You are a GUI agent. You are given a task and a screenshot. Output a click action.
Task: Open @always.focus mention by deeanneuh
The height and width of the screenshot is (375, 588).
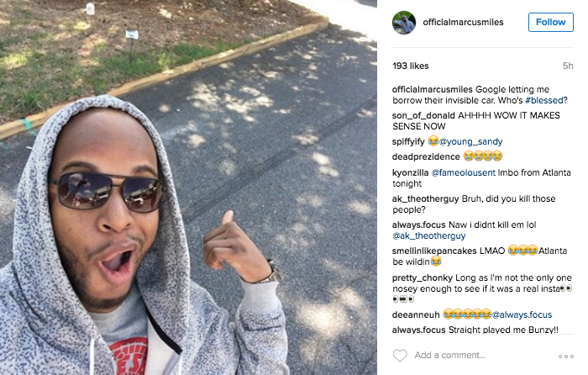click(522, 314)
